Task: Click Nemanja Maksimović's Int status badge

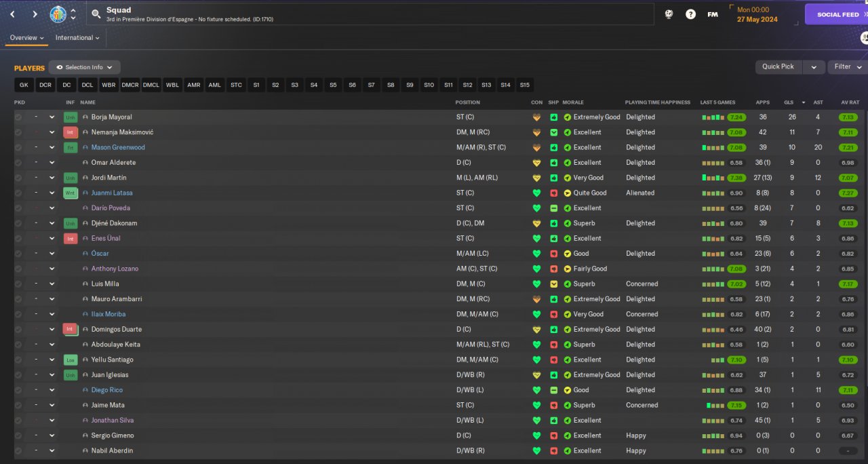Action: [70, 132]
